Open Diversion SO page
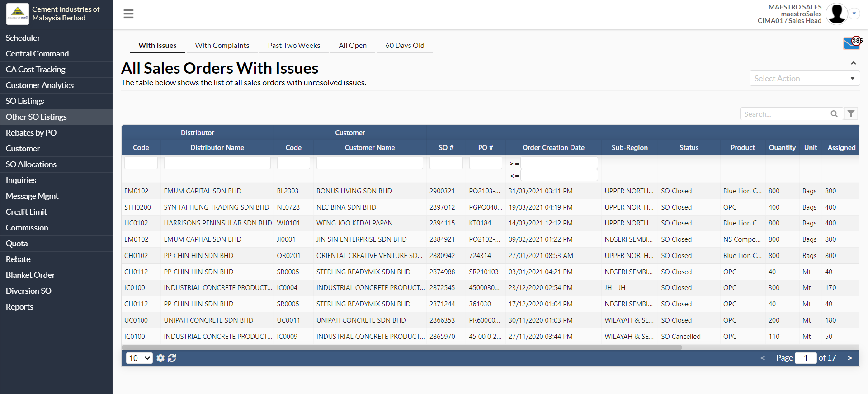The width and height of the screenshot is (868, 394). (56, 291)
